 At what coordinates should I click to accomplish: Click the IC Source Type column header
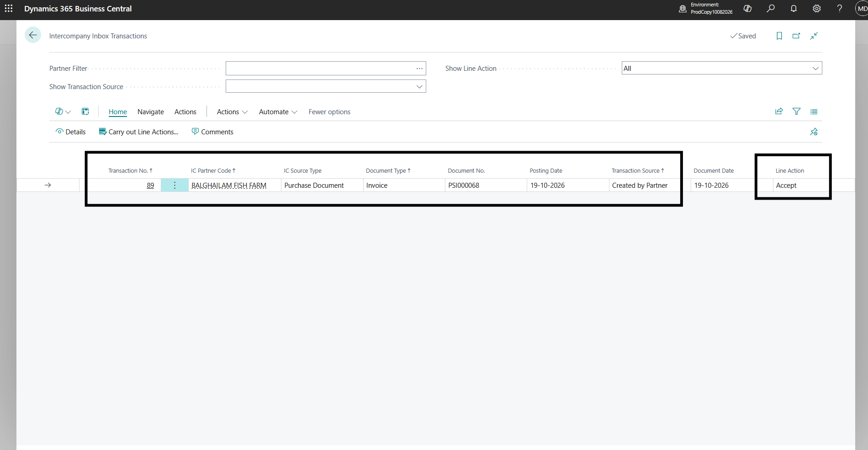pos(302,170)
